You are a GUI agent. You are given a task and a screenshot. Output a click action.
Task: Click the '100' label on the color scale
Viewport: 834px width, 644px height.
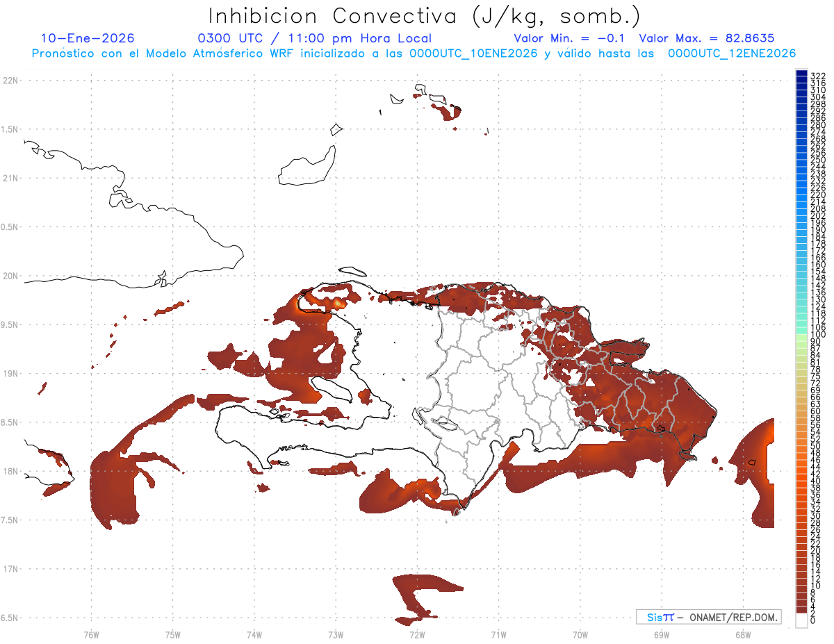click(818, 334)
